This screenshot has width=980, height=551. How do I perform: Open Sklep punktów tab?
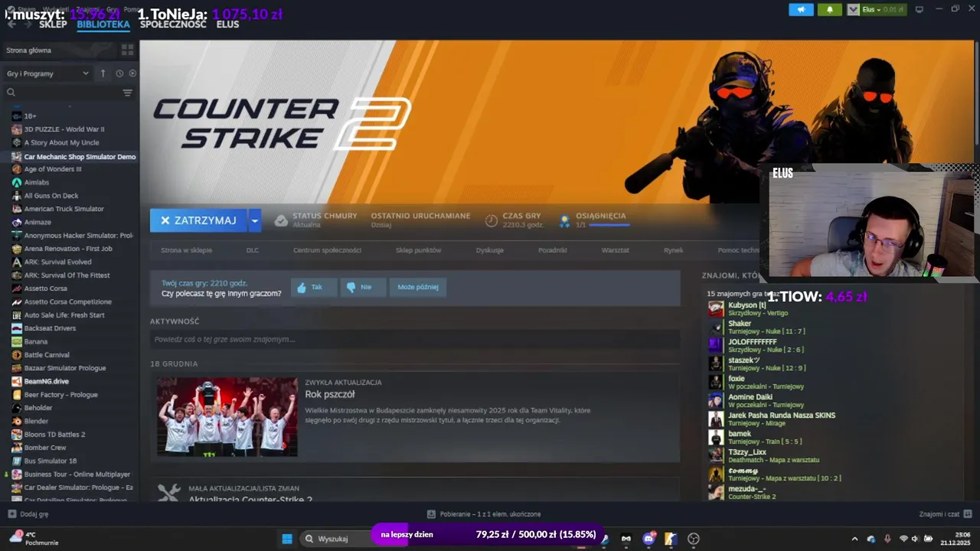[418, 250]
